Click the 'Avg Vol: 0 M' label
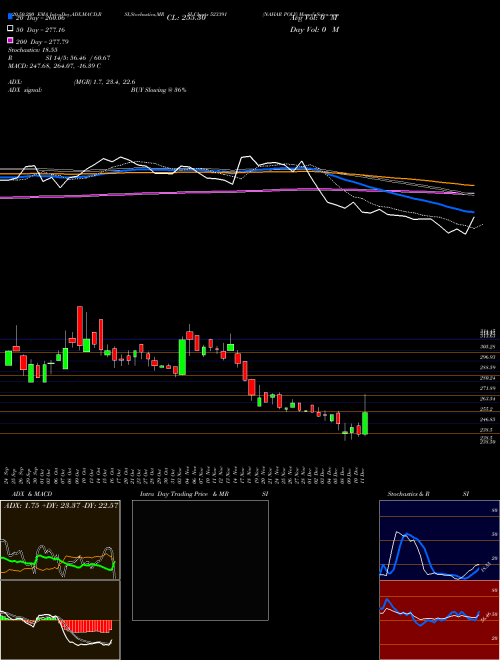The height and width of the screenshot is (660, 500). coord(314,18)
